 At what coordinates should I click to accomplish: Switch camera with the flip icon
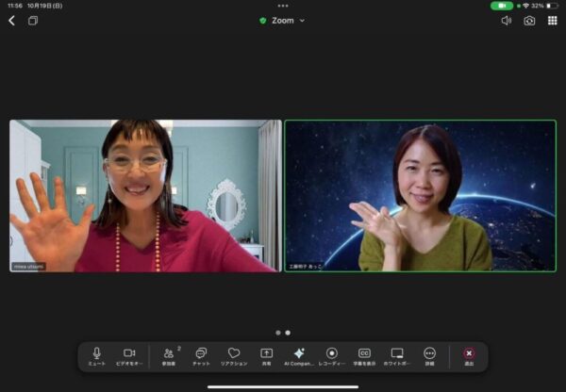[529, 20]
